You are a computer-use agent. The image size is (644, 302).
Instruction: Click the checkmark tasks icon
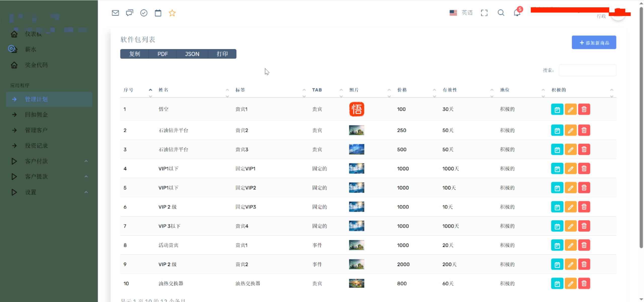pyautogui.click(x=144, y=13)
